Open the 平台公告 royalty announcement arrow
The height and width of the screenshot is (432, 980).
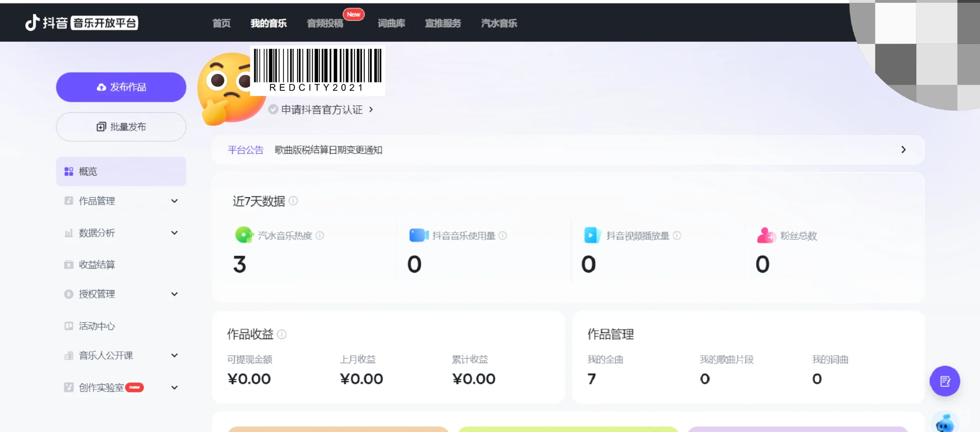(903, 150)
